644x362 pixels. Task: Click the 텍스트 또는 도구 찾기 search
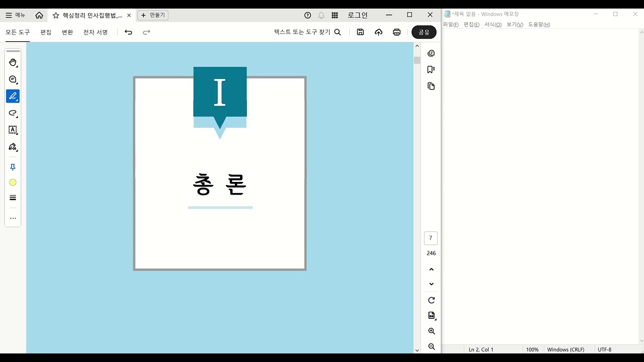307,32
